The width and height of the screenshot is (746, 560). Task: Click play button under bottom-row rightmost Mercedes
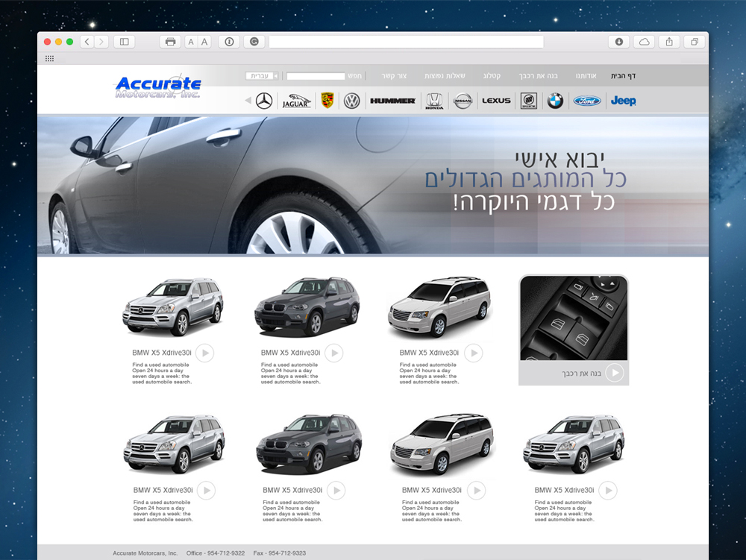608,491
